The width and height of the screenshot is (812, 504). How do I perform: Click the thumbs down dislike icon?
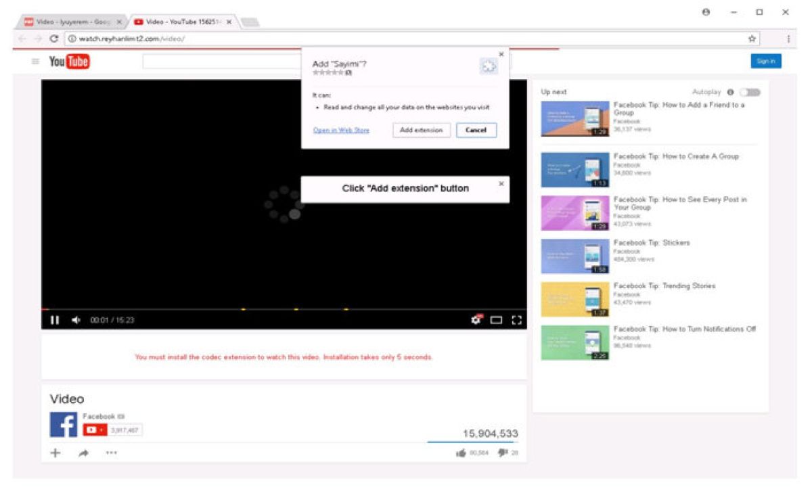point(502,453)
